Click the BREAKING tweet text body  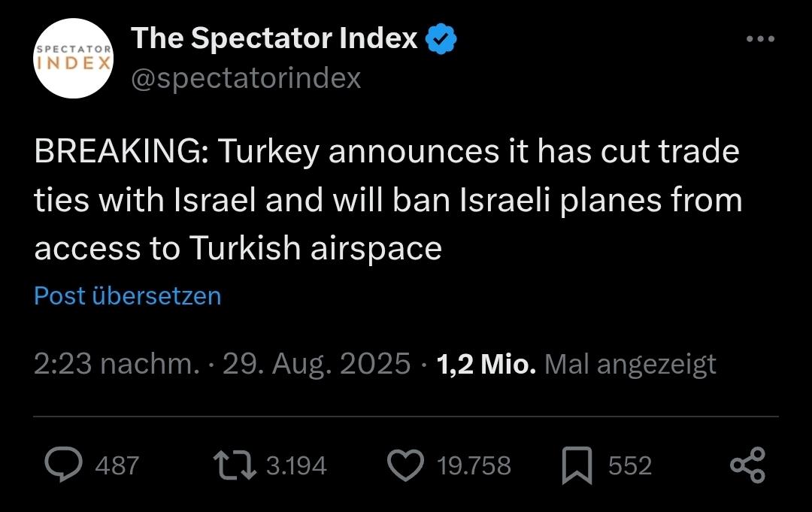(387, 199)
